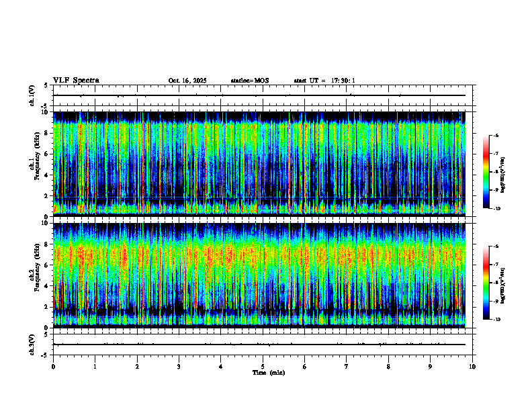
Task: Click the "-10" label on ch.1 color scale
Action: [x=496, y=209]
